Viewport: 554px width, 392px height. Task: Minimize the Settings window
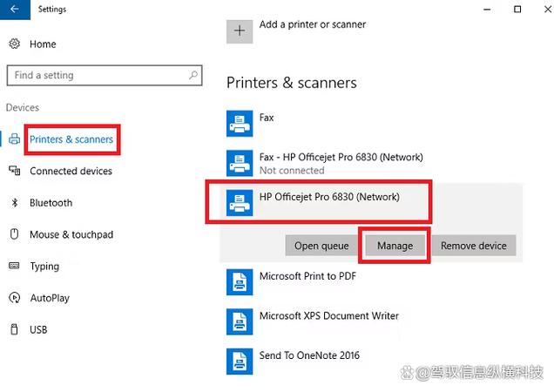(x=487, y=10)
